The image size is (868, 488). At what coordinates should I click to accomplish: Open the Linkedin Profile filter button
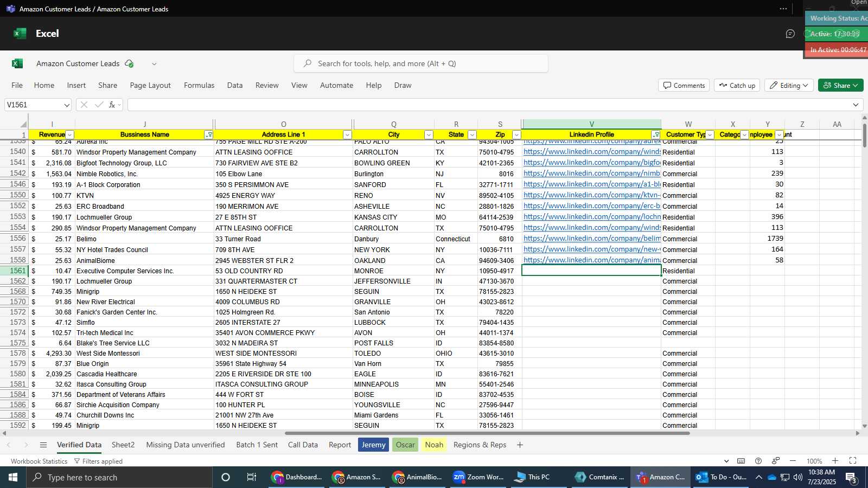tap(656, 135)
